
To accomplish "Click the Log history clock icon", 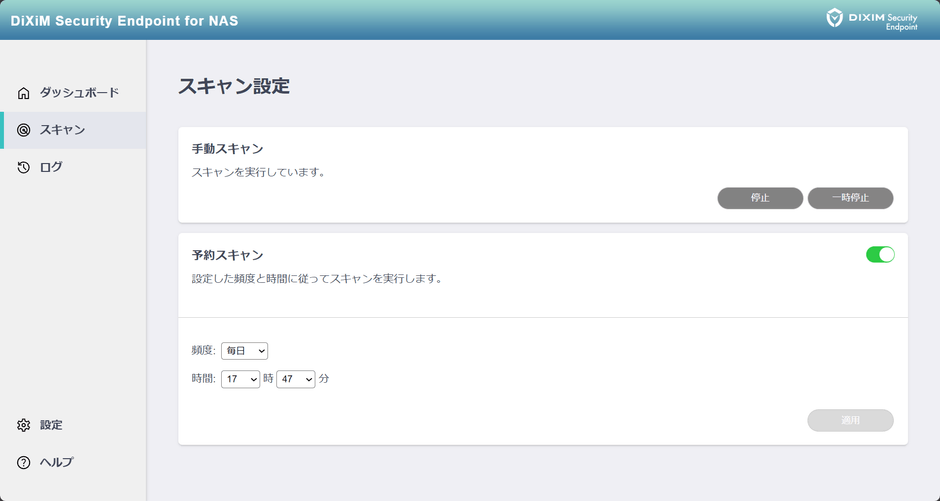I will tap(23, 167).
